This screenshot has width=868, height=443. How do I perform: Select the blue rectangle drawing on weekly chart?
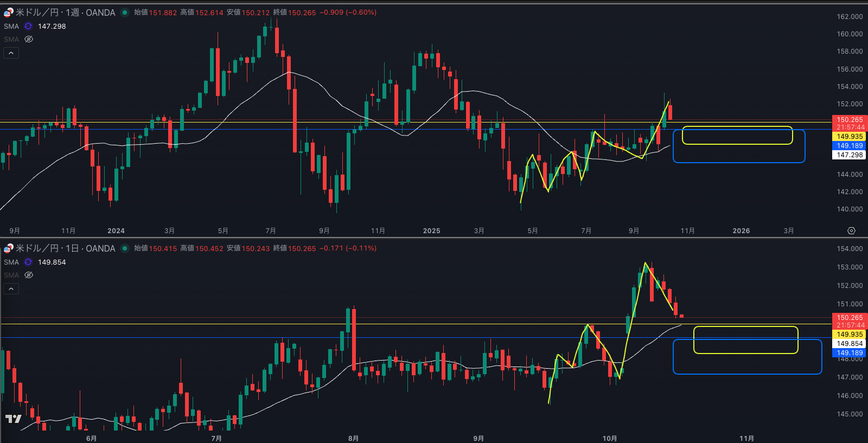tap(739, 162)
